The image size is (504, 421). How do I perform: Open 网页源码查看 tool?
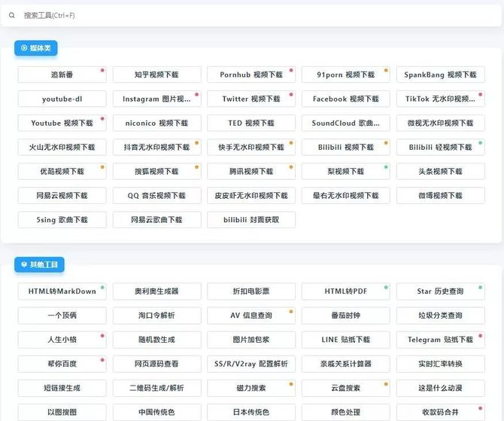pos(157,364)
